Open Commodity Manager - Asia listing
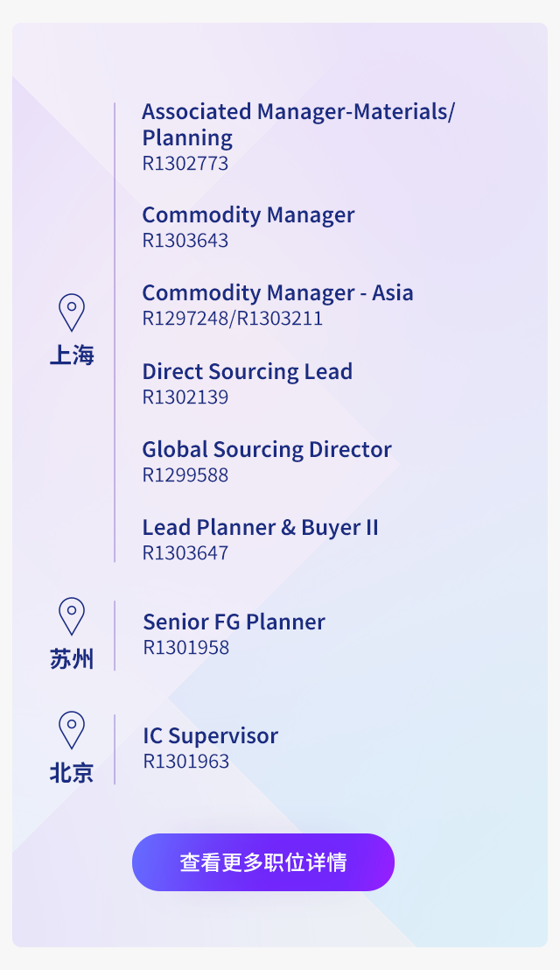 pos(277,292)
